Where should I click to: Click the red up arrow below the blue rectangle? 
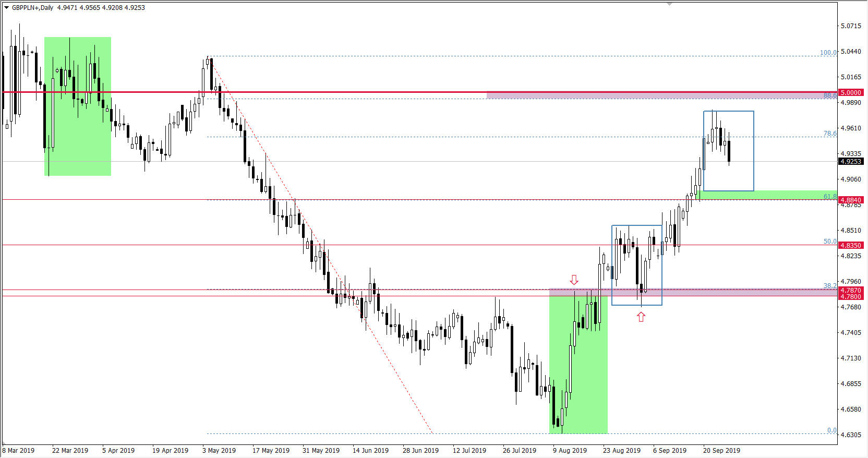click(641, 317)
